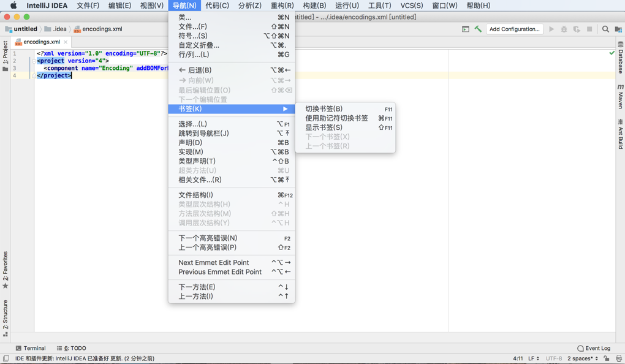Choose 后退(B) menu entry
Image resolution: width=625 pixels, height=364 pixels.
coord(232,70)
